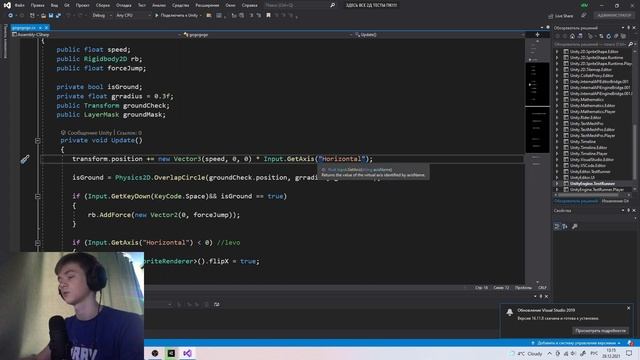Click the Save All toolbar icon

pyautogui.click(x=58, y=16)
